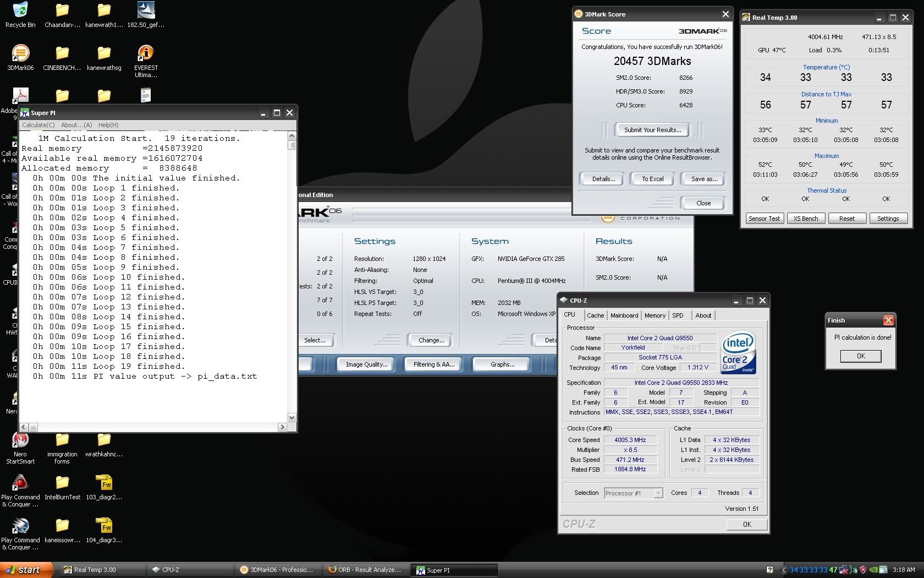Image resolution: width=924 pixels, height=578 pixels.
Task: Open Help menu in Super PI
Action: coord(108,125)
